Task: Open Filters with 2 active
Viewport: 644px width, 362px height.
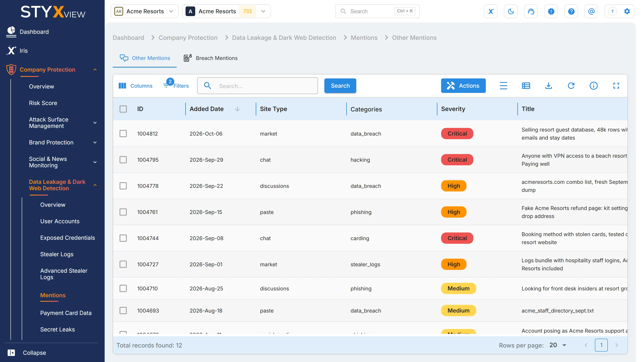Action: [x=176, y=84]
